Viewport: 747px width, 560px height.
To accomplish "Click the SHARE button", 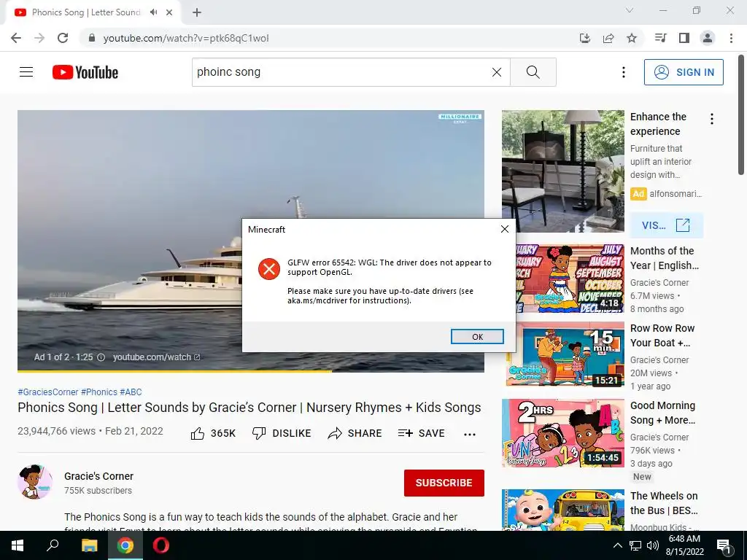I will (355, 433).
